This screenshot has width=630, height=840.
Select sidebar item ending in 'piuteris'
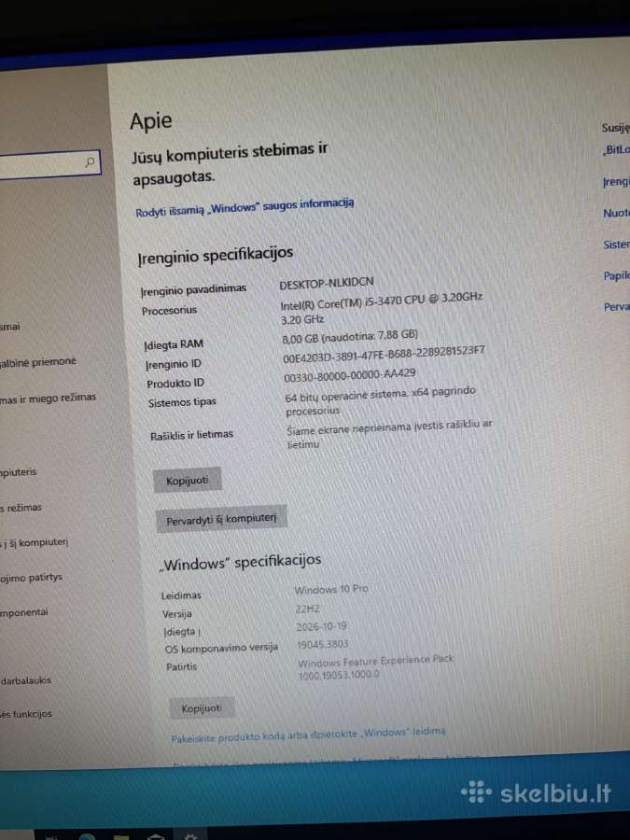(19, 472)
